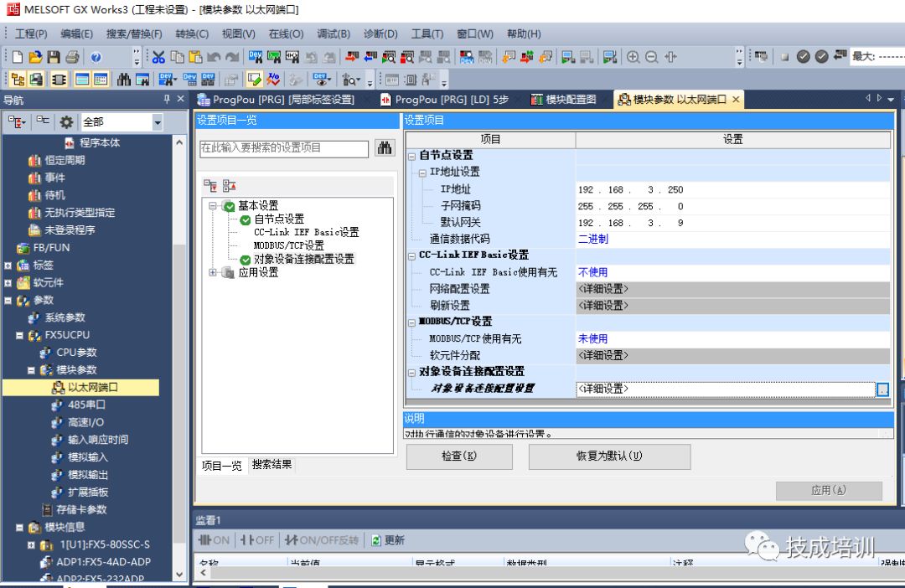Click the Device monitor eye icon

tap(322, 79)
